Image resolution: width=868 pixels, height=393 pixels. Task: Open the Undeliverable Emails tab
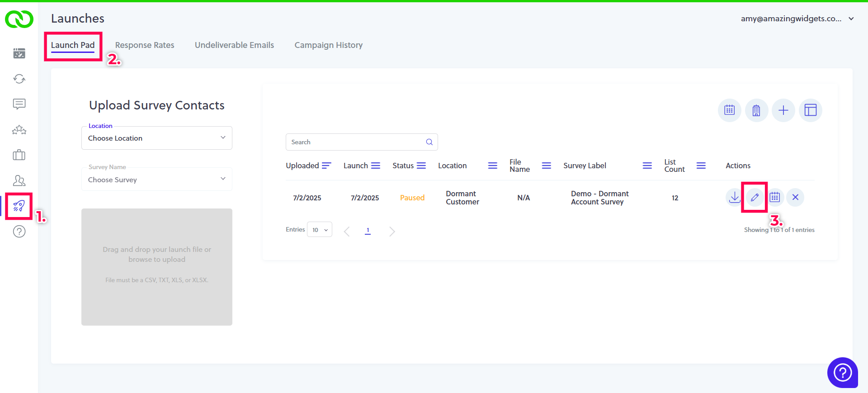234,45
